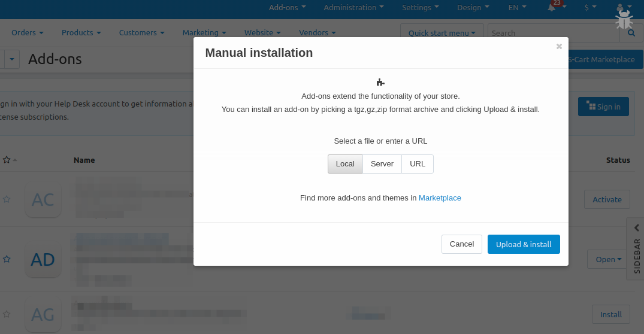Choose the URL source option
Image resolution: width=644 pixels, height=334 pixels.
point(418,164)
